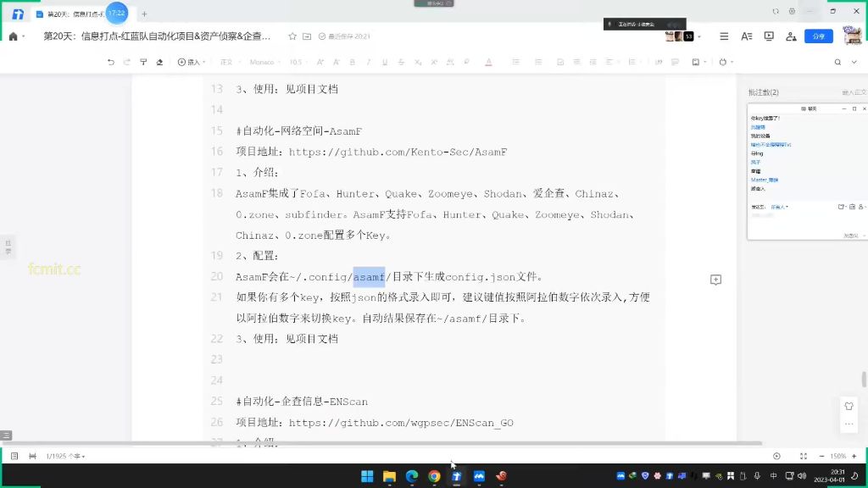Open Google Chrome from taskbar
This screenshot has height=488, width=868.
pyautogui.click(x=434, y=476)
